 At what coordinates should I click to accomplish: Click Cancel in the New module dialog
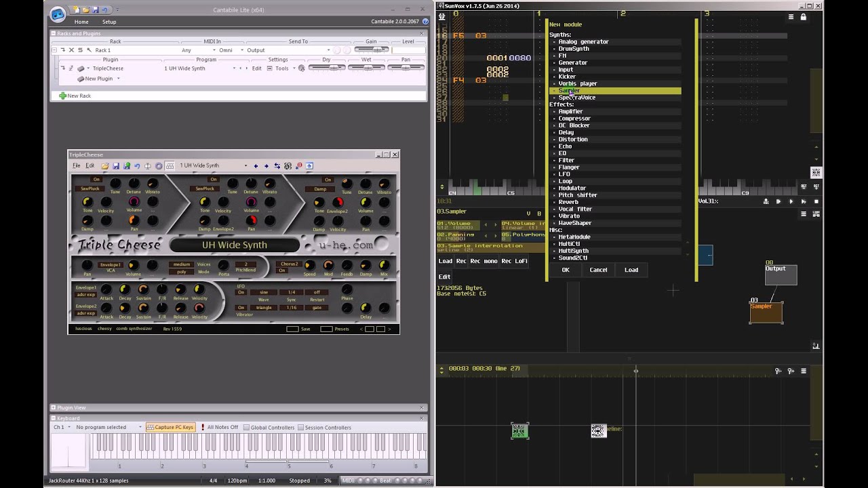[x=598, y=270]
